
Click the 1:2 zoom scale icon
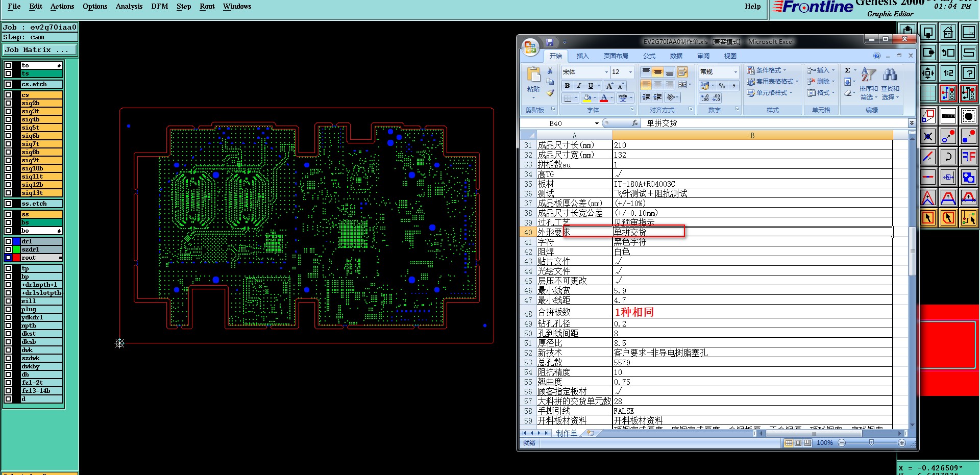(948, 73)
